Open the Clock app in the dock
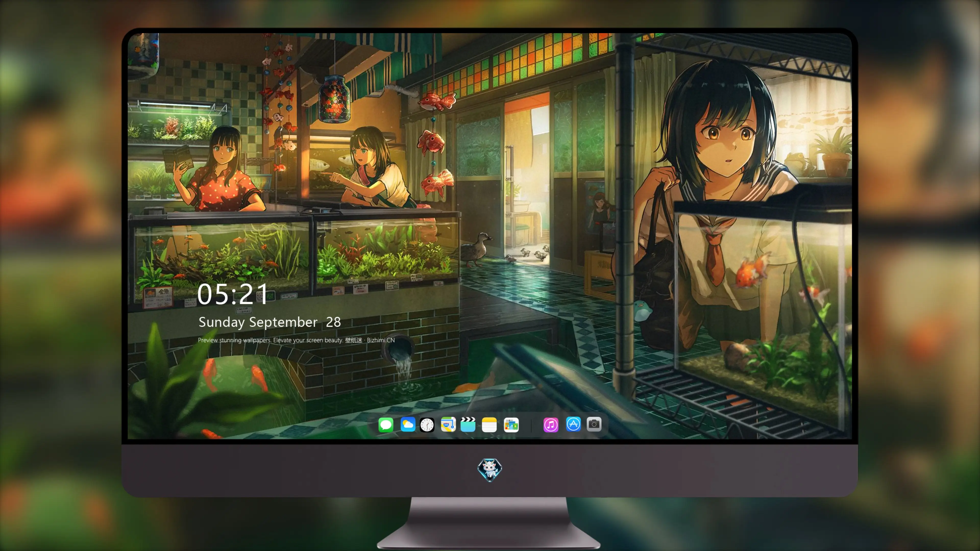This screenshot has height=551, width=980. click(427, 424)
